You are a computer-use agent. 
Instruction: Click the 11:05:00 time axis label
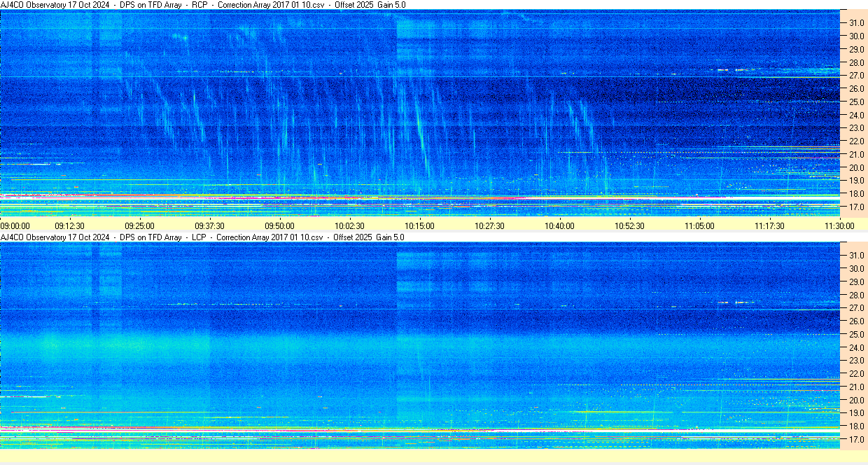click(x=700, y=225)
